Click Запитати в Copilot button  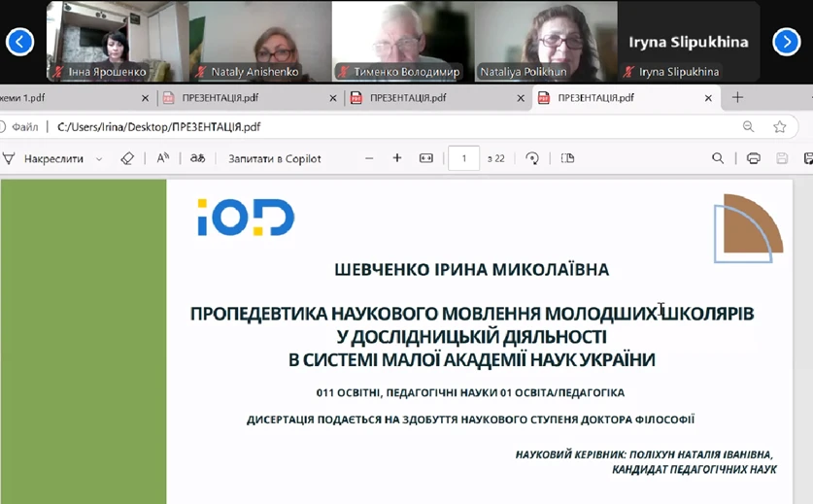point(275,158)
